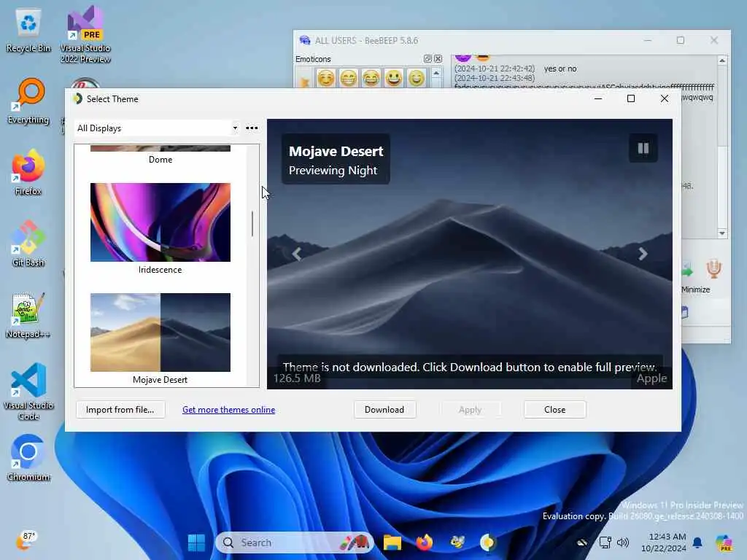
Task: Open the network icon in system tray
Action: [x=605, y=542]
